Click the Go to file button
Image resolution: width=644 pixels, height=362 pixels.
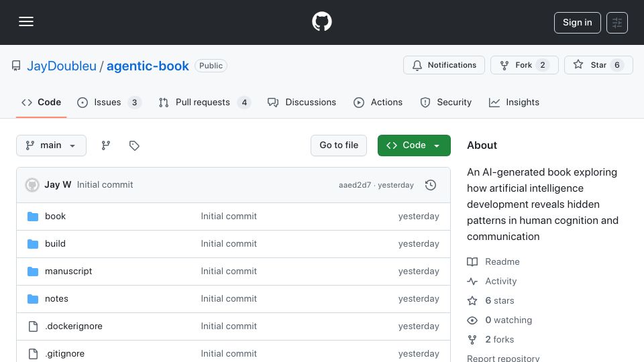(x=338, y=145)
